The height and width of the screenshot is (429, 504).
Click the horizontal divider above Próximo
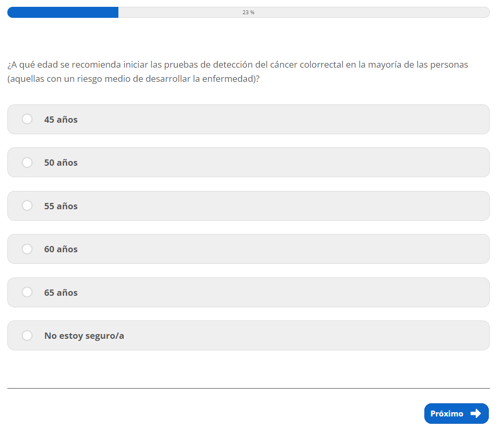click(x=248, y=388)
